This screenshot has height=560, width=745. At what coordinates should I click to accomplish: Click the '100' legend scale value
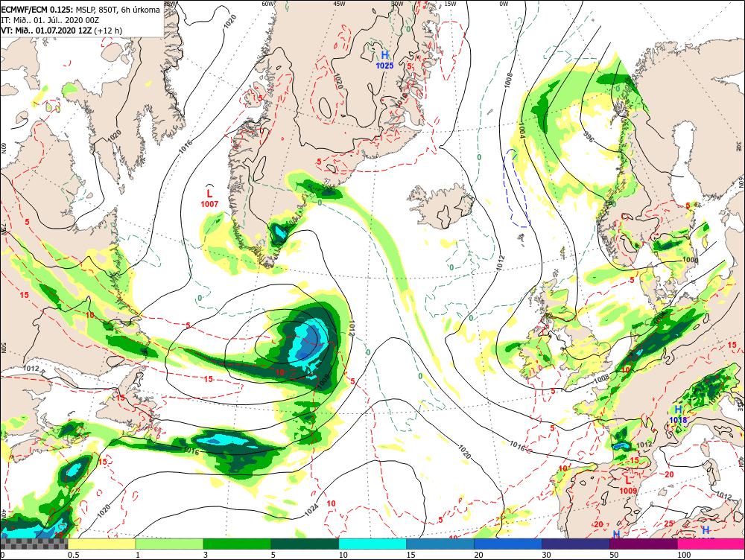tap(684, 555)
